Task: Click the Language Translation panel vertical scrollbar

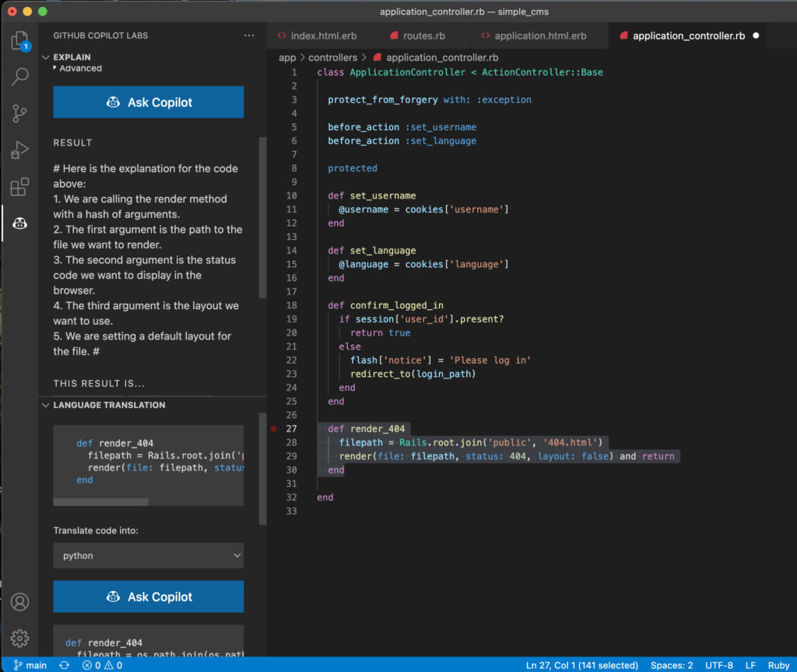Action: coord(263,469)
